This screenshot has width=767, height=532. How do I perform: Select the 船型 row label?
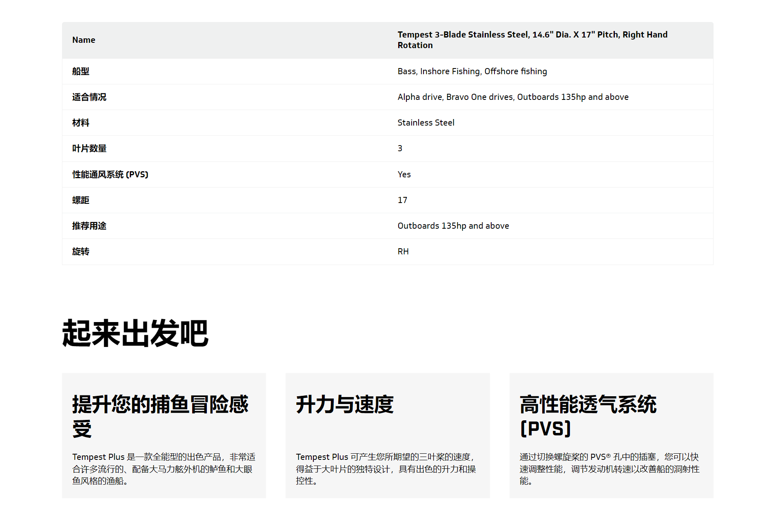pyautogui.click(x=80, y=71)
